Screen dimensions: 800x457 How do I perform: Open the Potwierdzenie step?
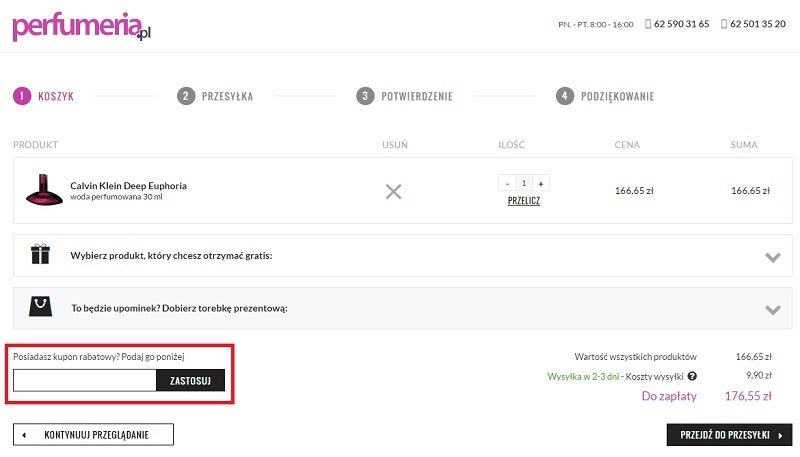[405, 96]
